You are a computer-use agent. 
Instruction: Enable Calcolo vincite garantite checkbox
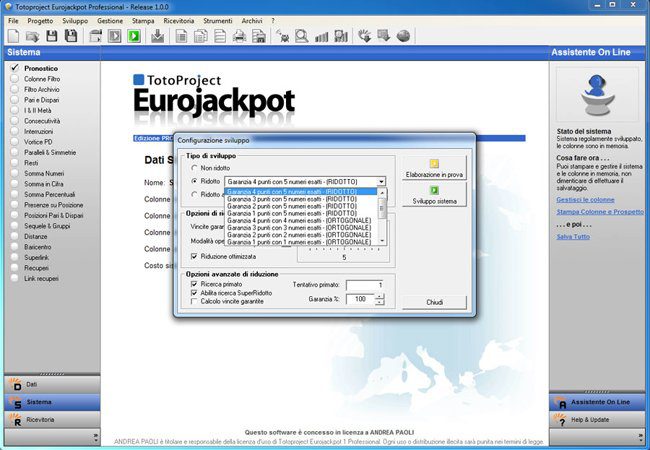[x=194, y=301]
